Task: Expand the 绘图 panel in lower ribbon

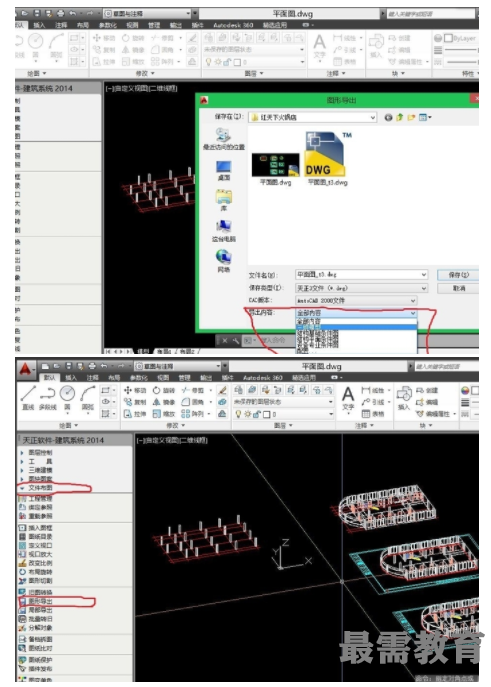Action: click(x=68, y=425)
